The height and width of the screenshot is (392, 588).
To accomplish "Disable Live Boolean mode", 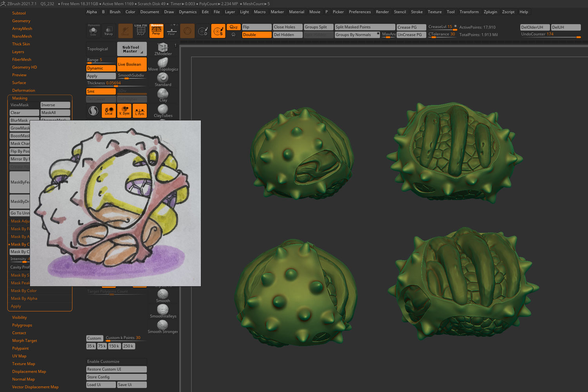I will 132,64.
